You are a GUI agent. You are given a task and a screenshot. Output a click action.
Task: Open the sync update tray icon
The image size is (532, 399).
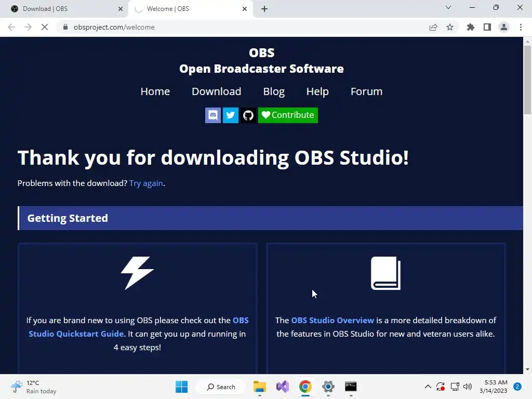point(441,387)
